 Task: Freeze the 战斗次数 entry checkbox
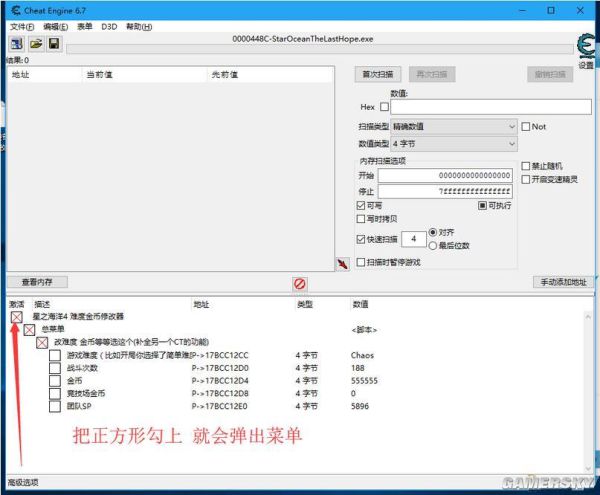[x=55, y=368]
